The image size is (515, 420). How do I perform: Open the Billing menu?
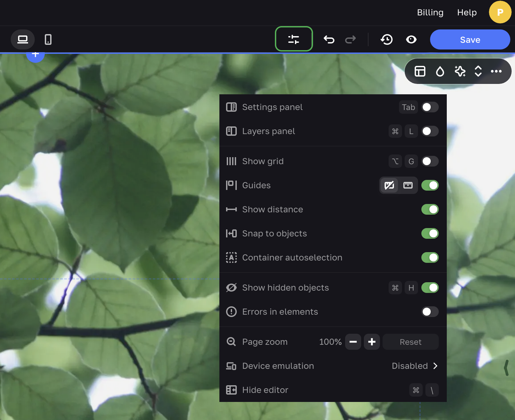pos(430,12)
